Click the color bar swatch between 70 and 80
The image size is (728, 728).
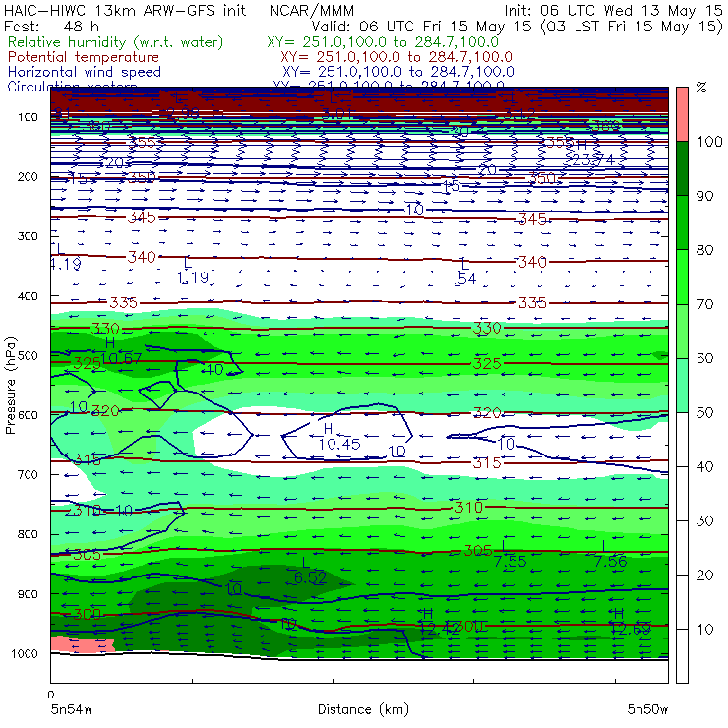coord(682,276)
